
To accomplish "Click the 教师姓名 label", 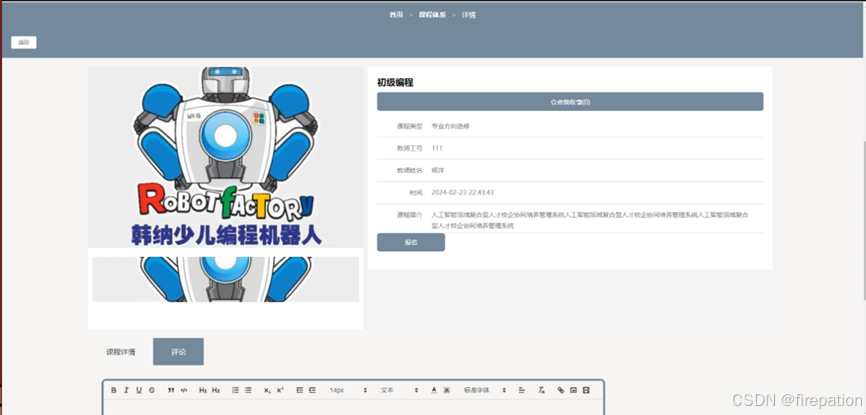I will (x=409, y=170).
